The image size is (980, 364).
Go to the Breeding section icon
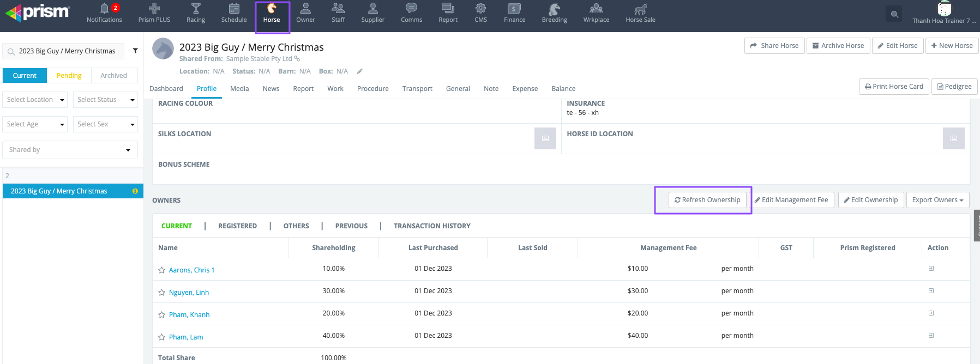[554, 9]
